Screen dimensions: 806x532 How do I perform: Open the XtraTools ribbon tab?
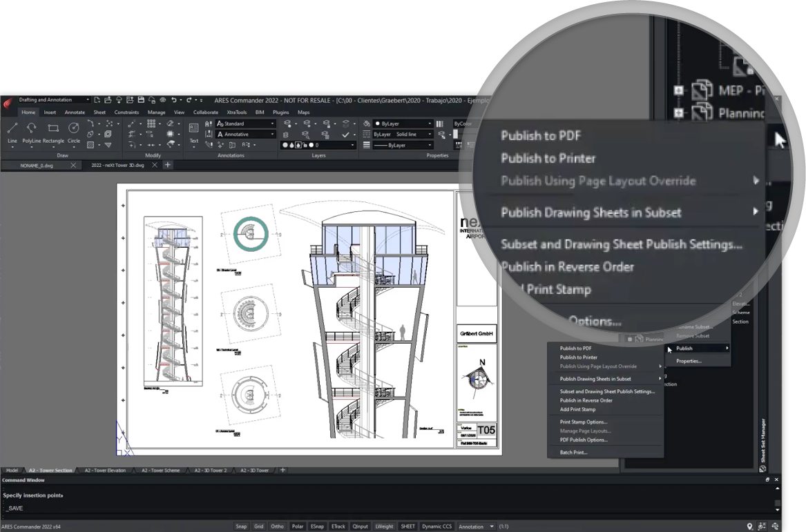[x=236, y=112]
